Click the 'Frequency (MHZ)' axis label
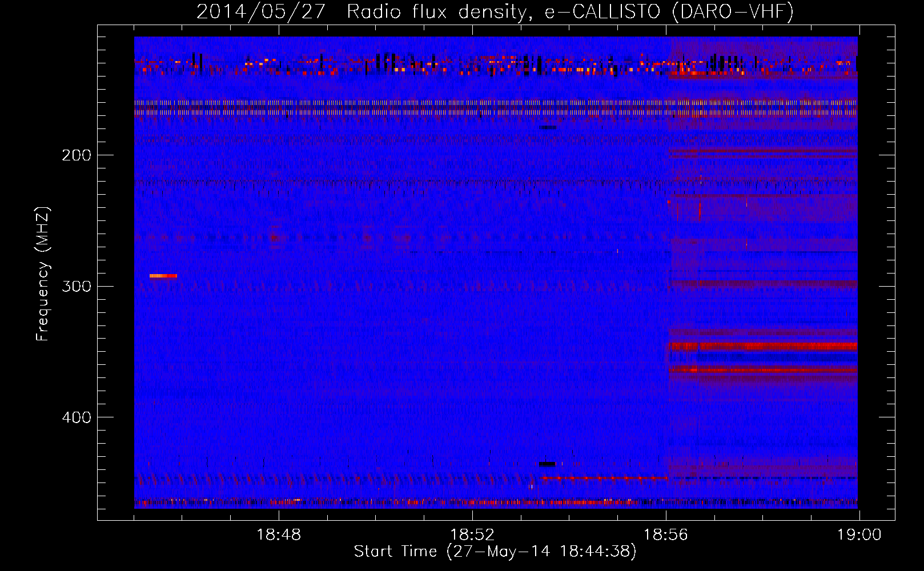The width and height of the screenshot is (924, 571). pos(43,274)
